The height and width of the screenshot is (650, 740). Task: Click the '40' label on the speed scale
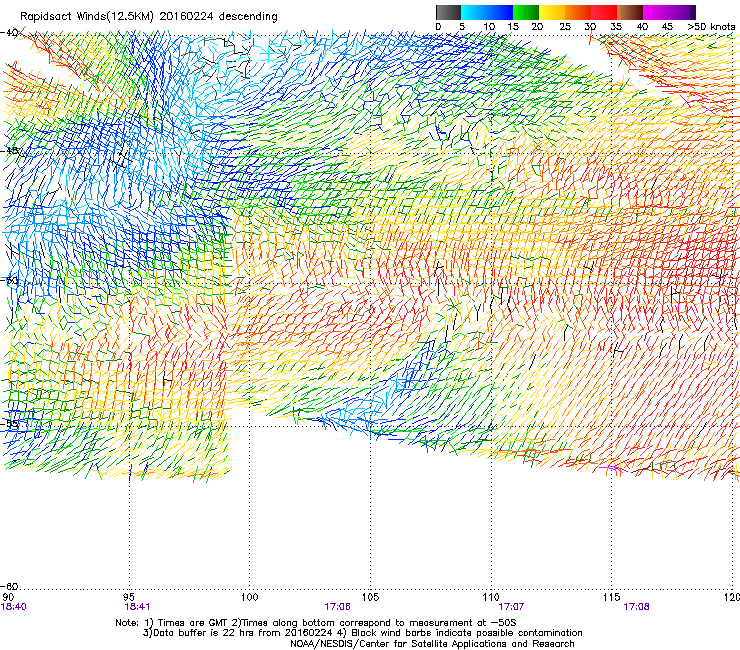click(x=642, y=27)
